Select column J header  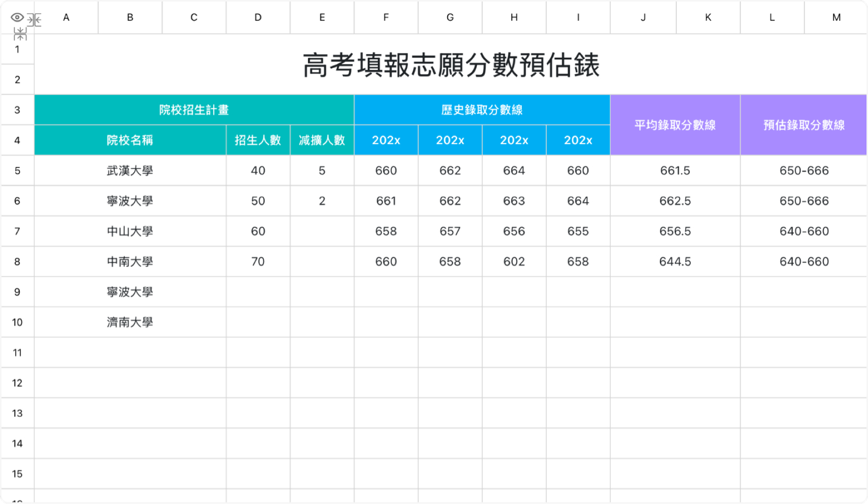[643, 17]
